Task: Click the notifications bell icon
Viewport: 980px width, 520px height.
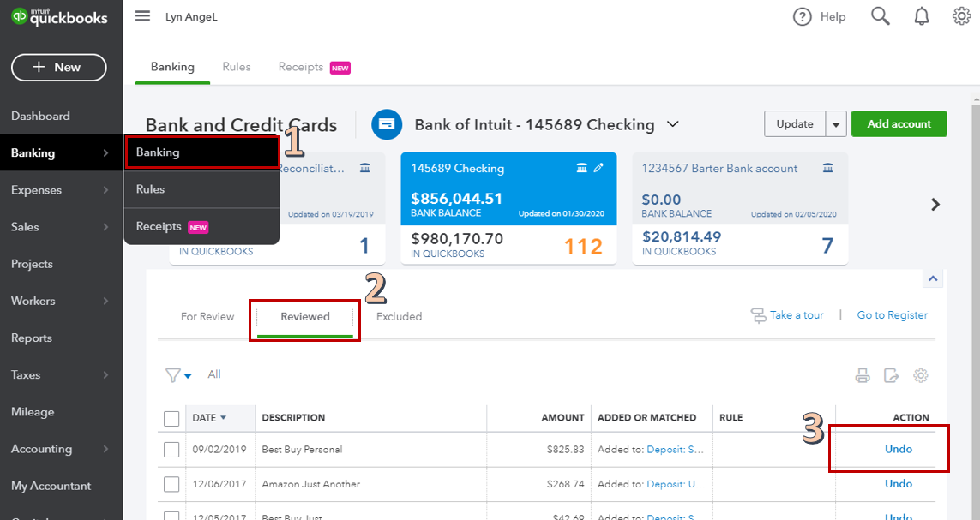Action: coord(922,16)
